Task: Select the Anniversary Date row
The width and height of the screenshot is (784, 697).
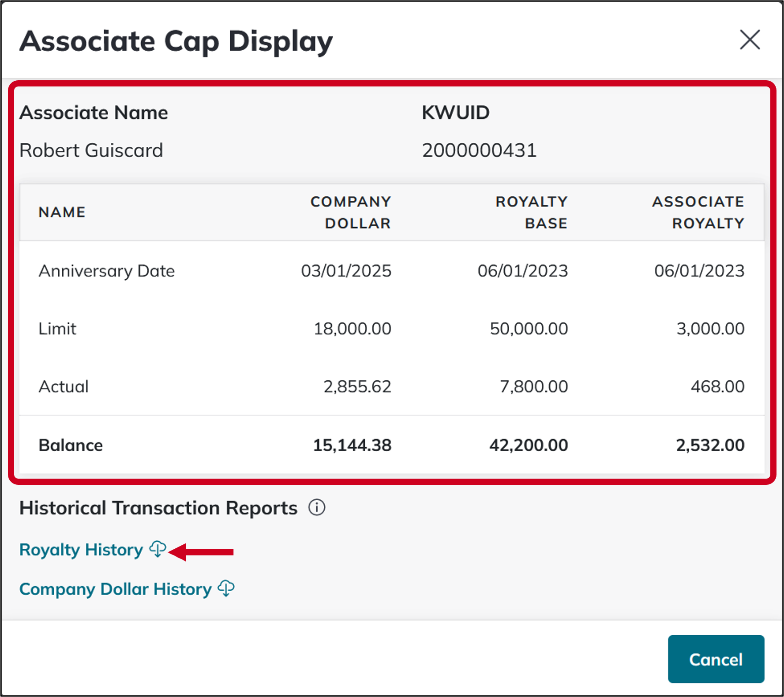Action: (106, 271)
